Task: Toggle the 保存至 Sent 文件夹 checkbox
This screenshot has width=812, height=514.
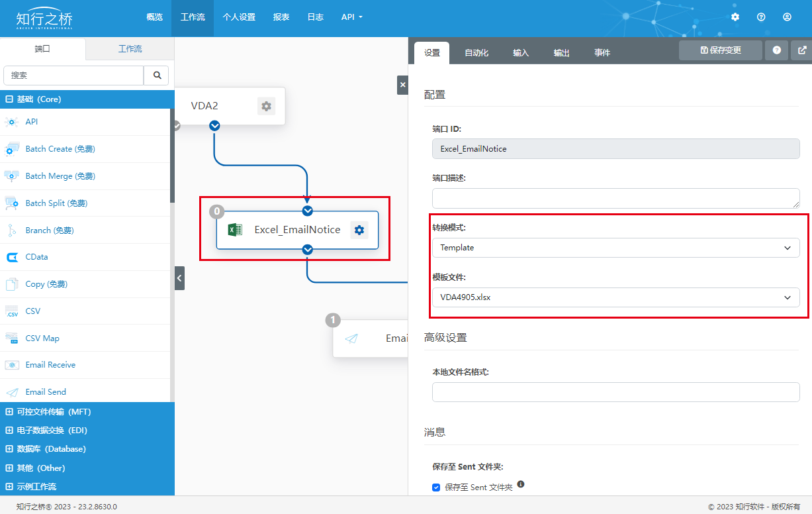Action: coord(436,488)
